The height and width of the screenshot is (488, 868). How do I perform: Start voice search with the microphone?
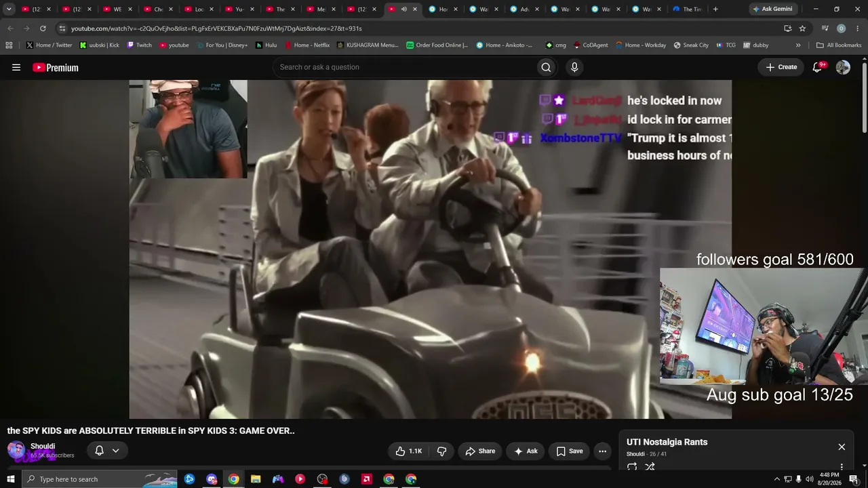[x=574, y=67]
